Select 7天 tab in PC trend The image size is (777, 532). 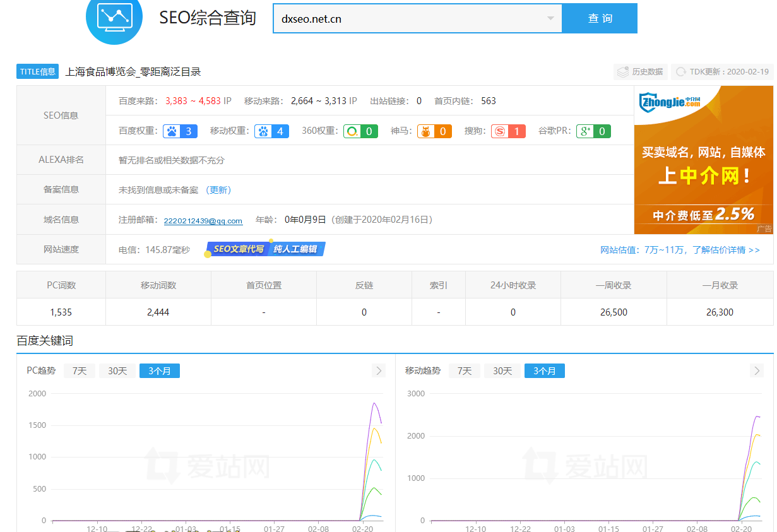80,371
